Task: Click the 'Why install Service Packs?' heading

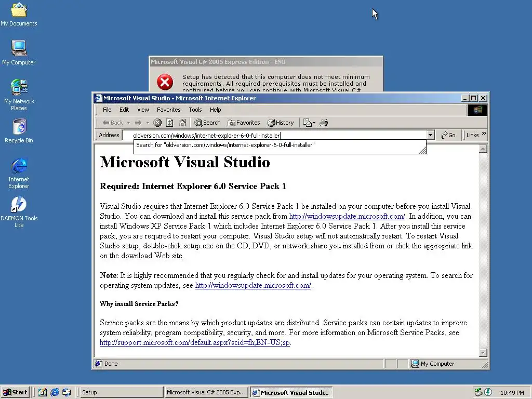Action: pos(139,303)
